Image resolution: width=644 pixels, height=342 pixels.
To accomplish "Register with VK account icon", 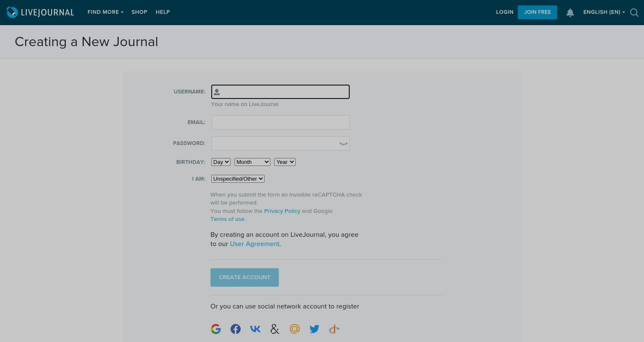I will (x=255, y=329).
